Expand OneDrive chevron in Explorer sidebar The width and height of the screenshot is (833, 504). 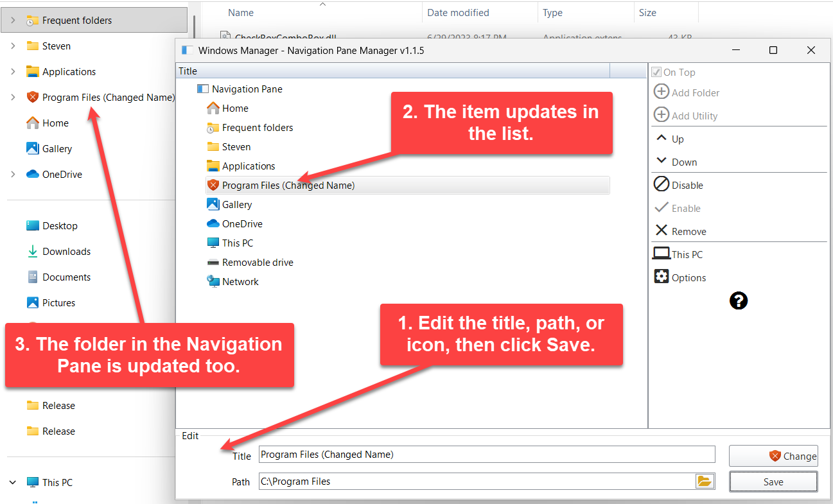coord(13,175)
